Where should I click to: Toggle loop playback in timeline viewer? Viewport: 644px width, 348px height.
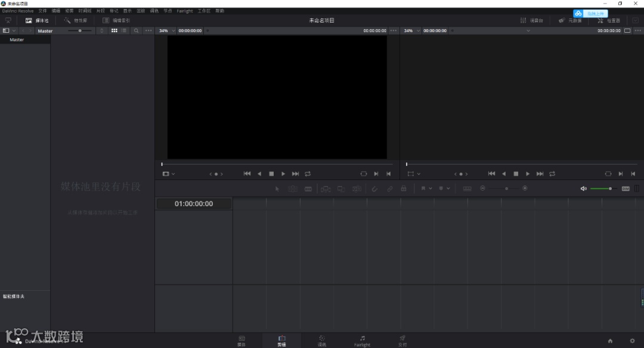(552, 174)
